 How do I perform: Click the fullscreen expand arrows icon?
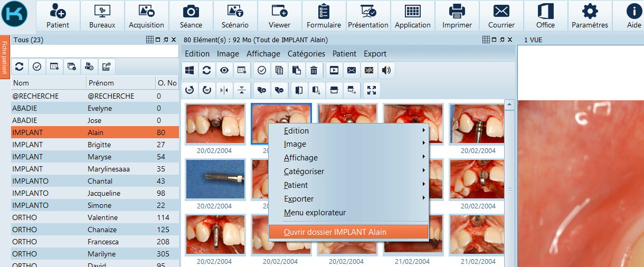(x=372, y=90)
